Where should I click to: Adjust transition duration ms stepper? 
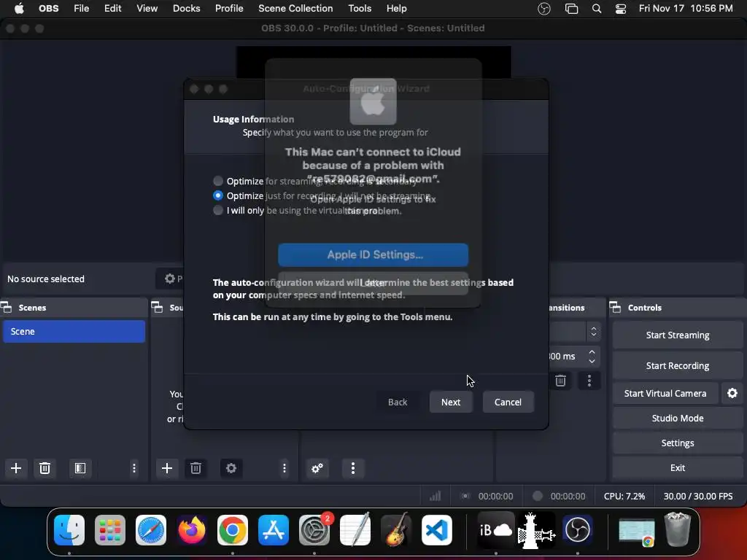point(592,356)
